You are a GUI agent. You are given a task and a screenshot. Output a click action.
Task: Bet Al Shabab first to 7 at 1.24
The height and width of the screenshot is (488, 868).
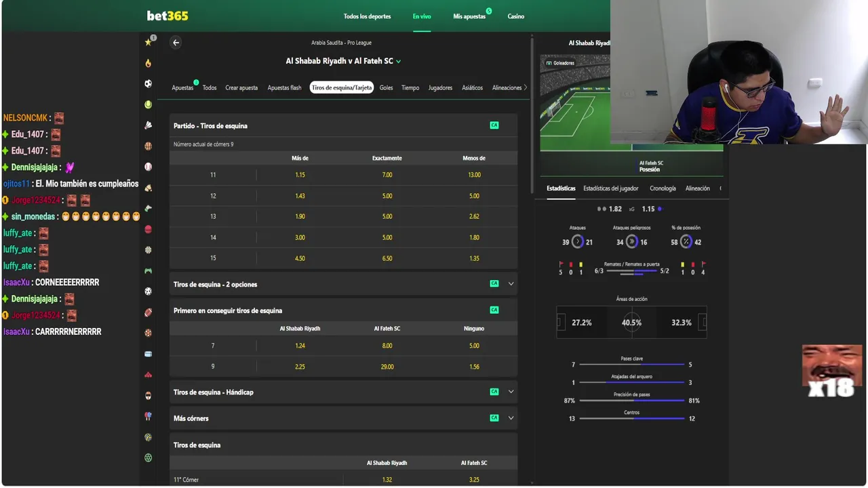[x=300, y=346]
